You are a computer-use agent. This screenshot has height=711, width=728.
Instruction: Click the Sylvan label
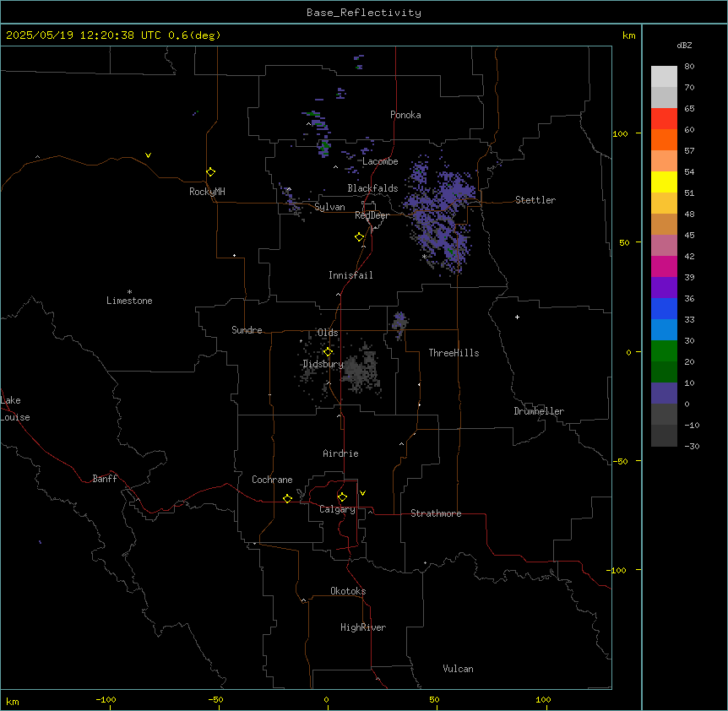coord(329,207)
